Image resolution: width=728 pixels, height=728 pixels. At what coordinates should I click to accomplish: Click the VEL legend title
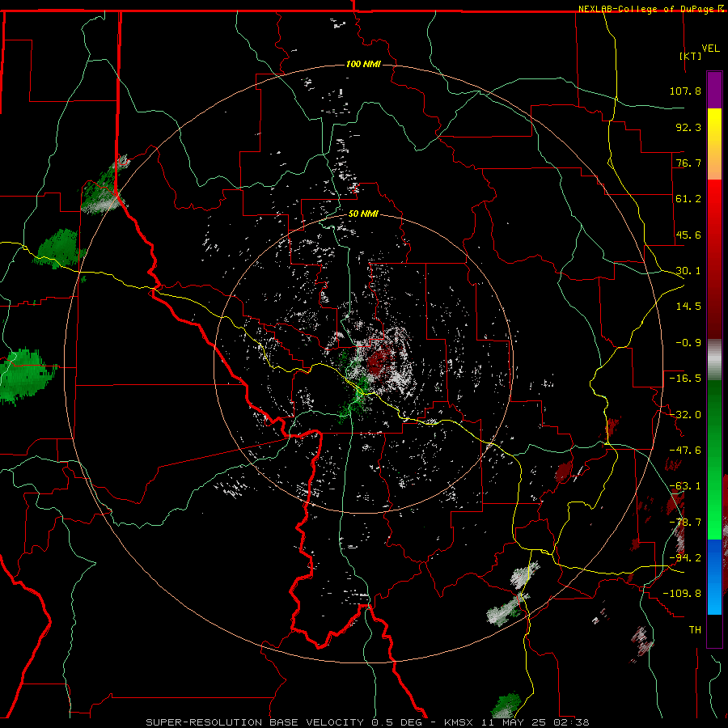[711, 49]
